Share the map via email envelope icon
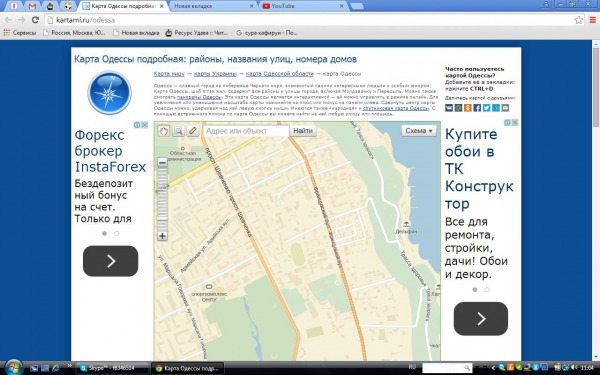 (x=505, y=108)
